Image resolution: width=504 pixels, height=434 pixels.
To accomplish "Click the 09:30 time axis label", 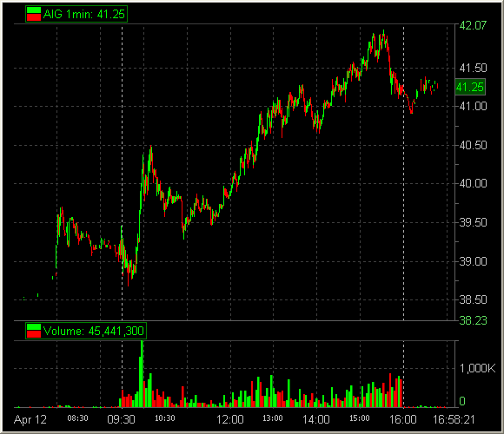I will coord(121,419).
